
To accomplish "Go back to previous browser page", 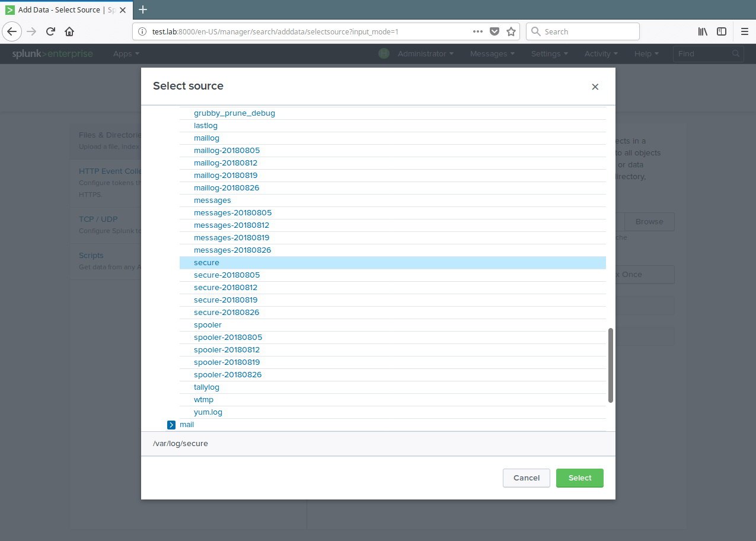I will 12,31.
